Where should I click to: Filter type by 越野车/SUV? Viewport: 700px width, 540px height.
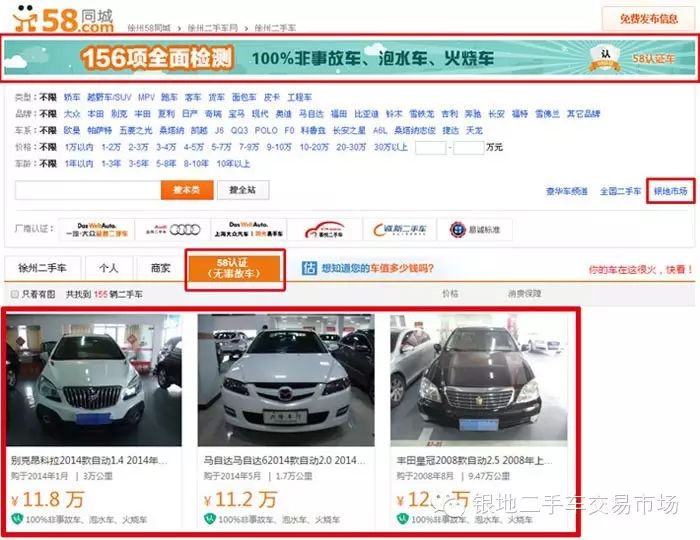pyautogui.click(x=109, y=97)
